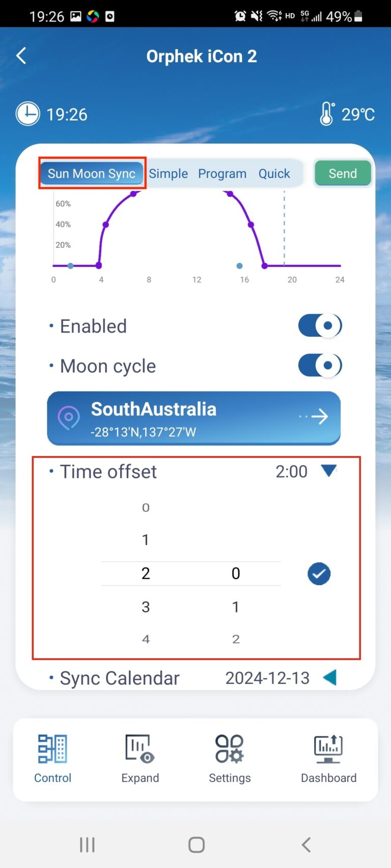The image size is (391, 868).
Task: Expand the Sync Calendar date arrow
Action: [x=330, y=677]
